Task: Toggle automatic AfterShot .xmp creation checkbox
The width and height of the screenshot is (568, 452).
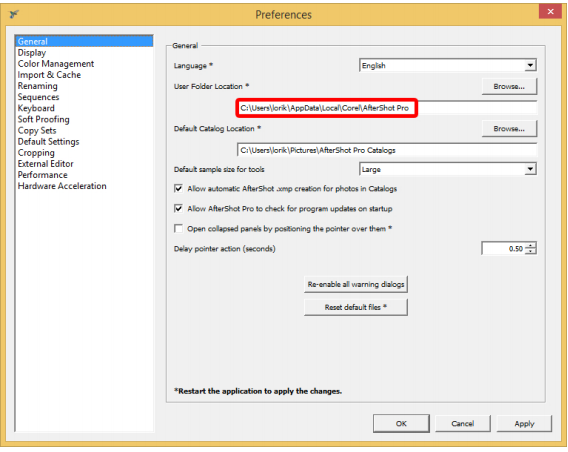Action: point(178,188)
